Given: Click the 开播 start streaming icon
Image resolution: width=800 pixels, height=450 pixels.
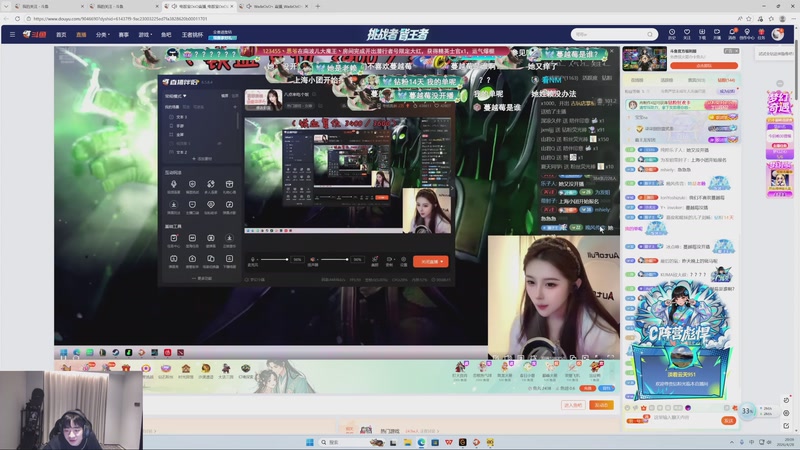Looking at the screenshot, I should tap(717, 34).
